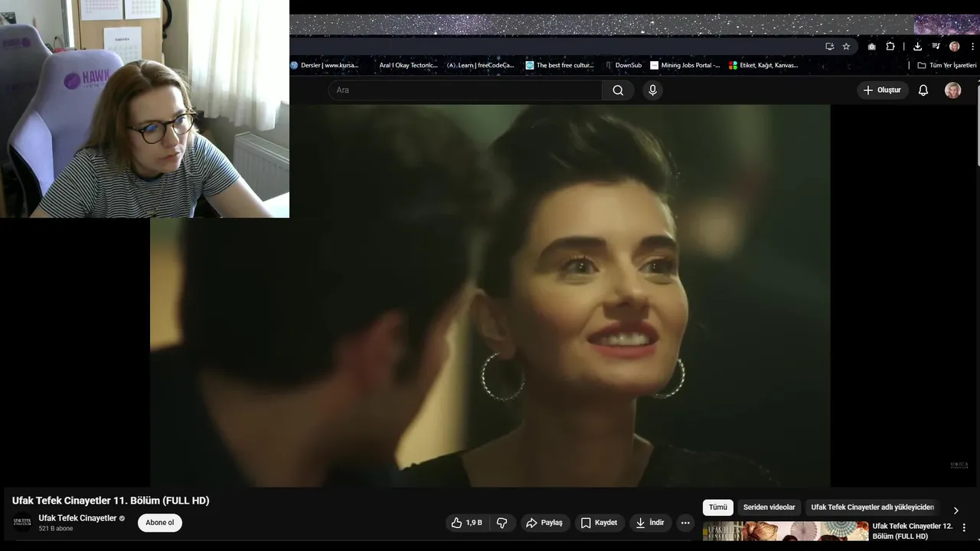Open the media control playlist icon
The image size is (980, 551).
(x=936, y=47)
